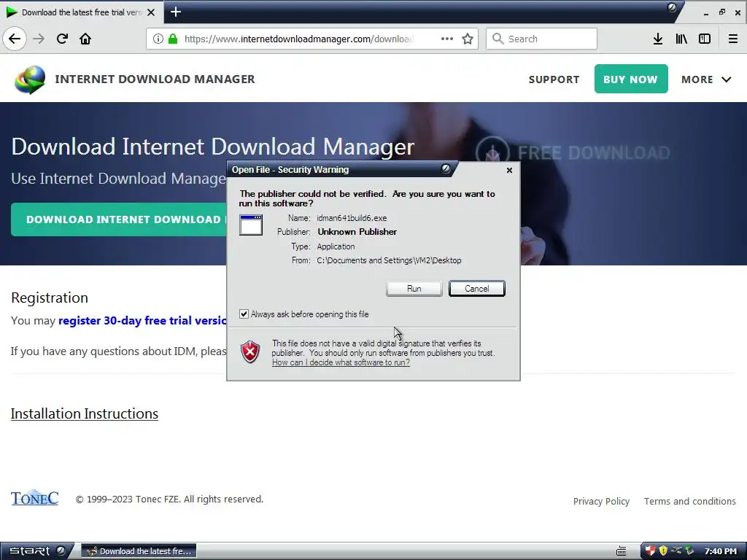The image size is (747, 560).
Task: Click the yellow update shield tray icon
Action: coord(663,551)
